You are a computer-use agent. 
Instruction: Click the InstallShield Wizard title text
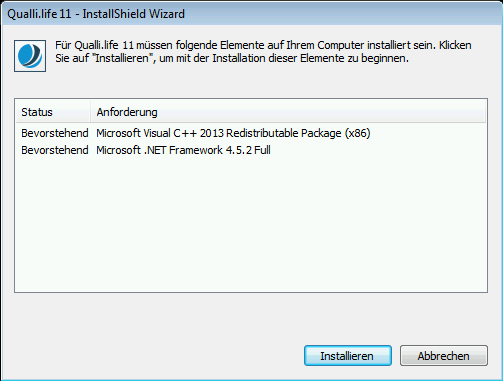134,14
